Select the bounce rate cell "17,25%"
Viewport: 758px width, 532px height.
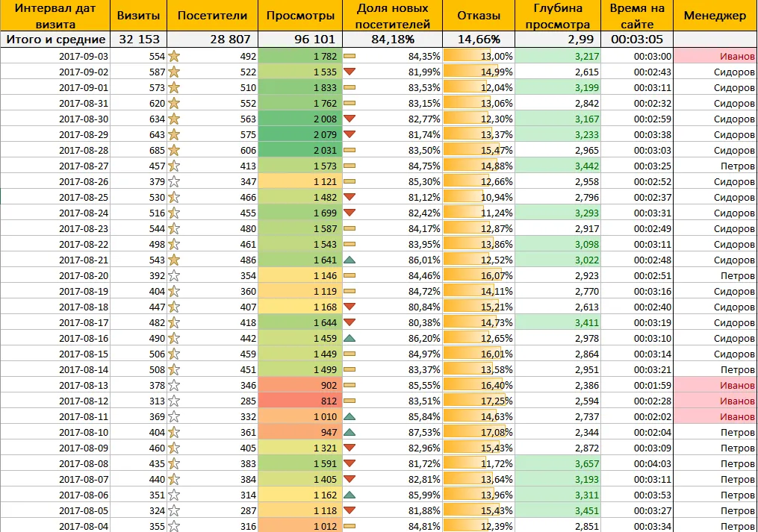[x=479, y=401]
